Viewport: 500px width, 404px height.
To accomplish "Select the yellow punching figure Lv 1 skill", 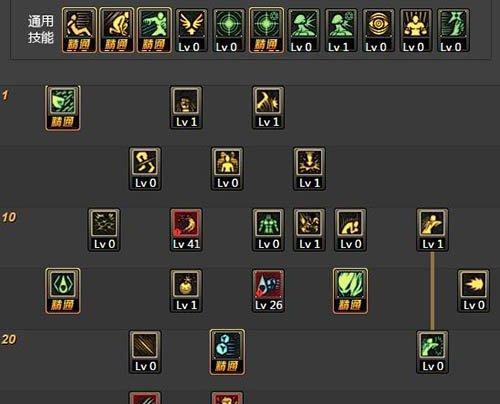I will pyautogui.click(x=432, y=230).
